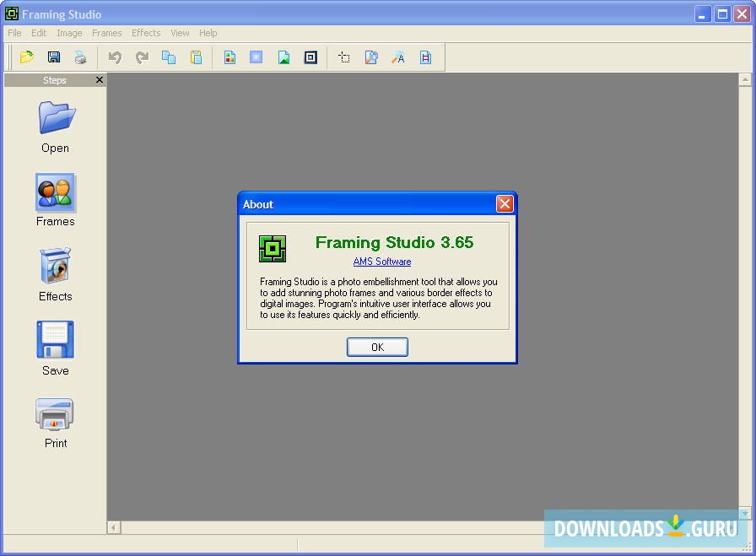Undo the last action from the toolbar
Screen dimensions: 756x556
[x=116, y=57]
